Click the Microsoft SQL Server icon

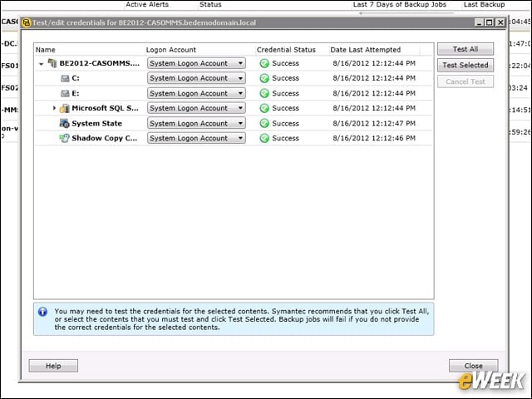coord(64,108)
